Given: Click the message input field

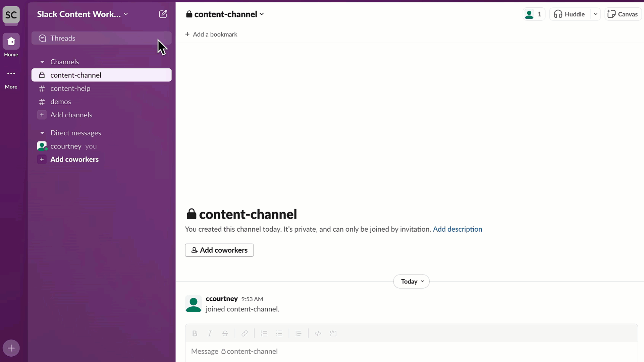Looking at the screenshot, I should coord(411,351).
